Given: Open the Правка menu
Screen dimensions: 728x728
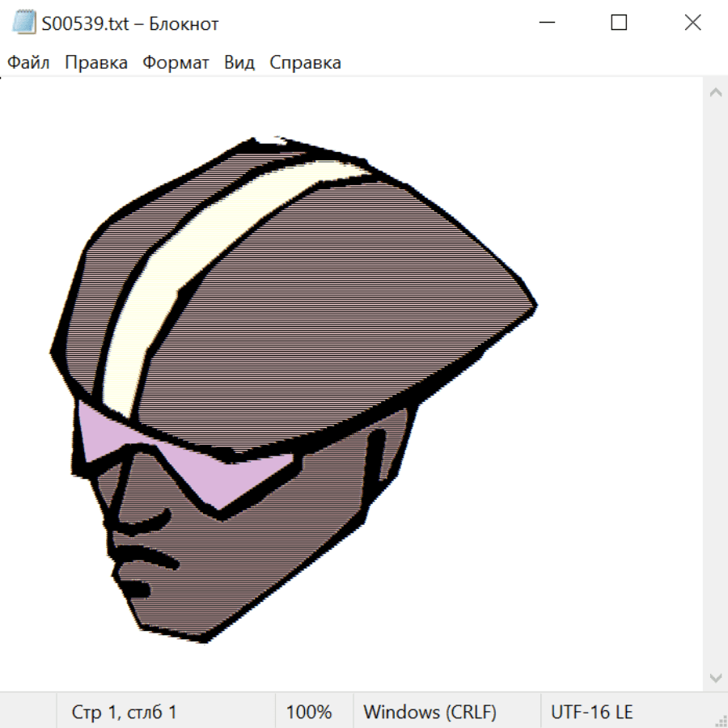Looking at the screenshot, I should pyautogui.click(x=96, y=63).
